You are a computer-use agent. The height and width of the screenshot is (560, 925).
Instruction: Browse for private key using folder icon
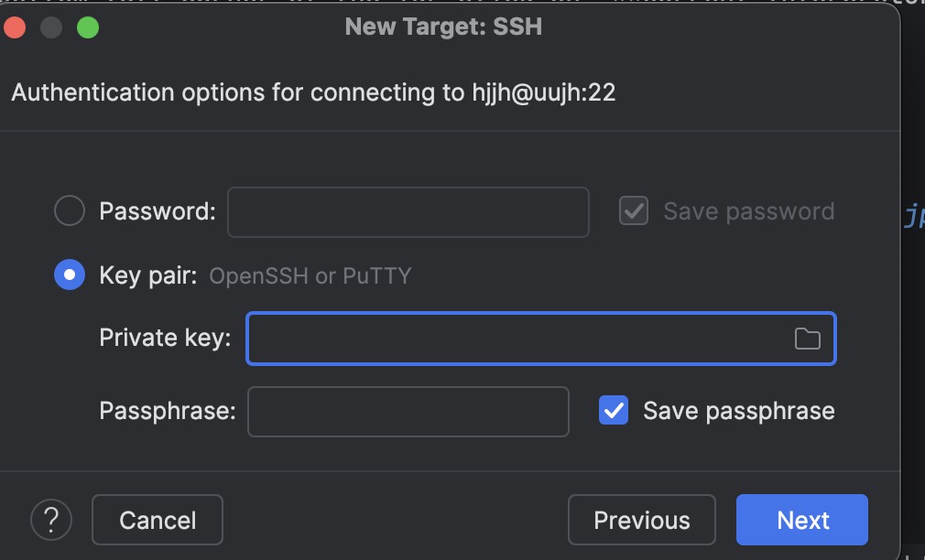tap(807, 339)
